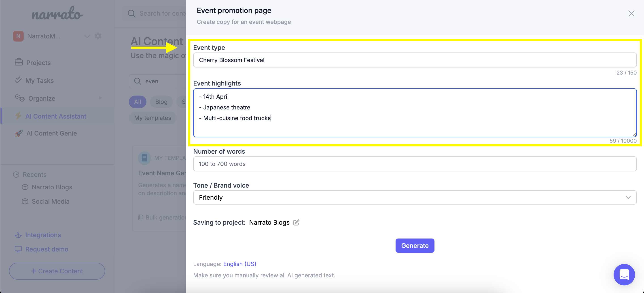Click the My Tasks checkmark icon
This screenshot has width=644, height=293.
click(18, 80)
